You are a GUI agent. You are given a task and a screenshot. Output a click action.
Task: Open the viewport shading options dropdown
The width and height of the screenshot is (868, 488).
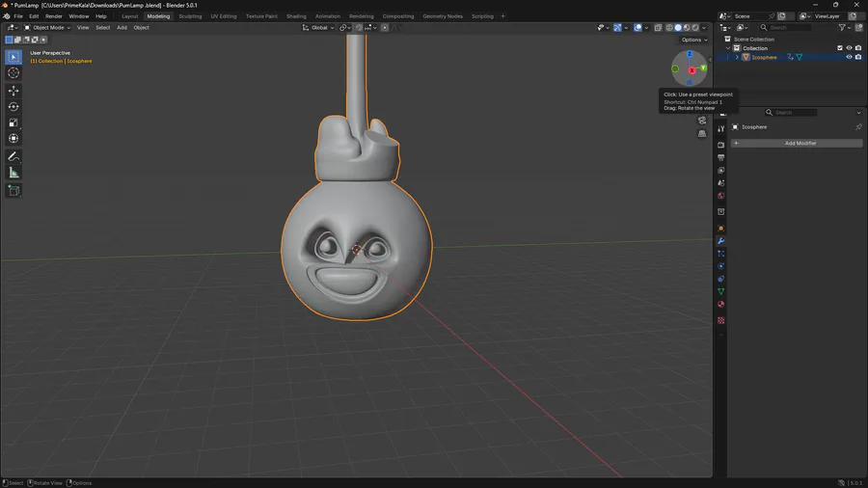pyautogui.click(x=704, y=28)
